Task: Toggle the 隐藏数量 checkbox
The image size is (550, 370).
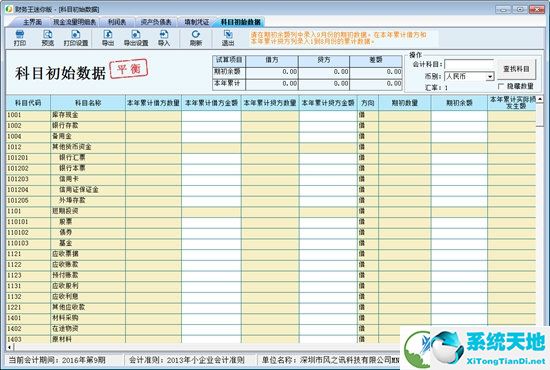Action: click(x=501, y=86)
